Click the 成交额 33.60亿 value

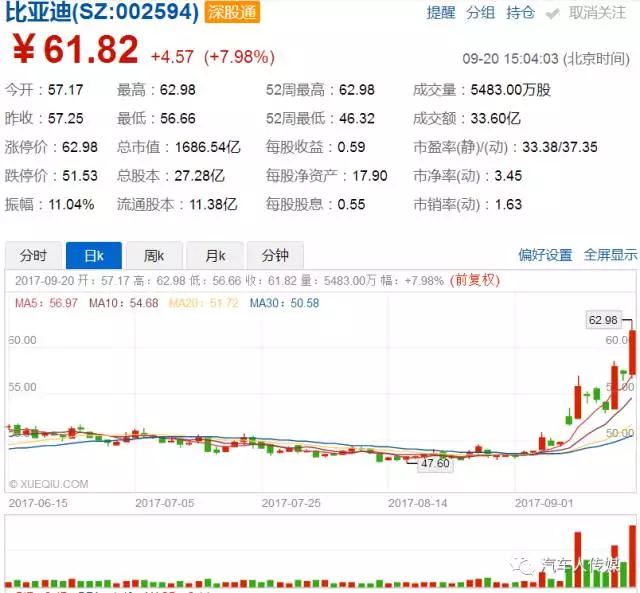[x=467, y=118]
